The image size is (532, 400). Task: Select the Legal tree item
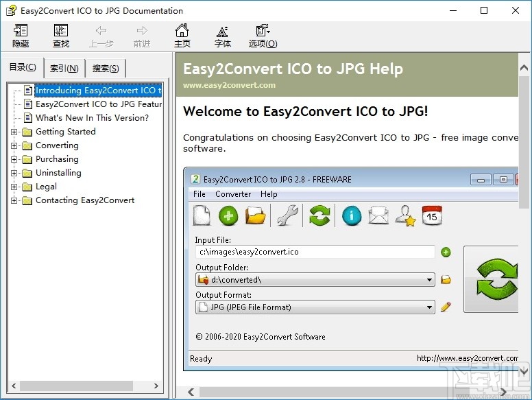(46, 187)
